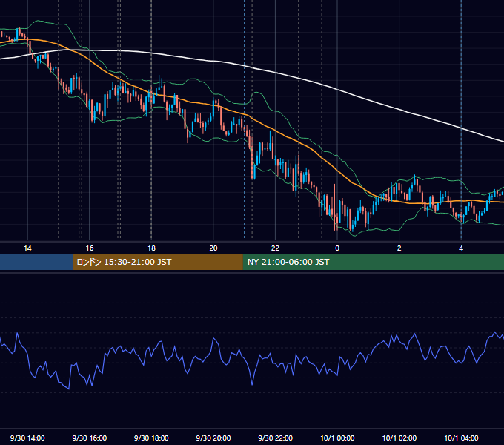Click hour label 22 under the chart

pos(275,248)
